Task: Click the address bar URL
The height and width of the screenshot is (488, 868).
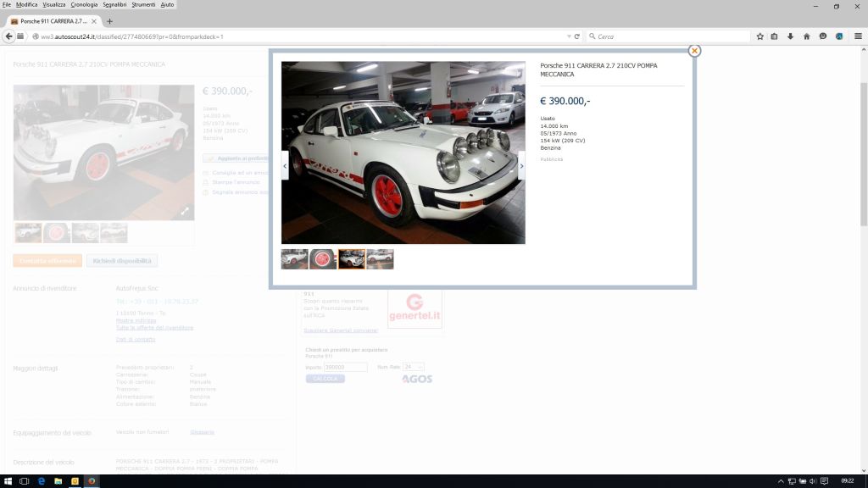Action: coord(131,36)
